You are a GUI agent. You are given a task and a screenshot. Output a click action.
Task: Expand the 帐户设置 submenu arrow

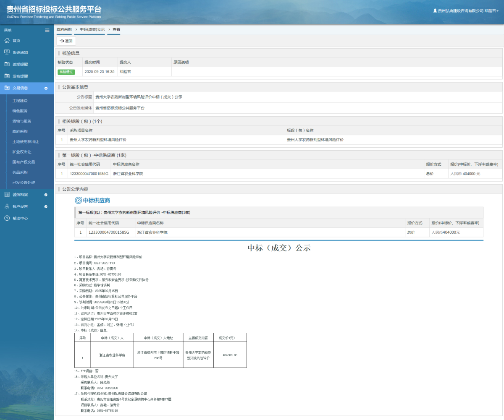pyautogui.click(x=46, y=206)
